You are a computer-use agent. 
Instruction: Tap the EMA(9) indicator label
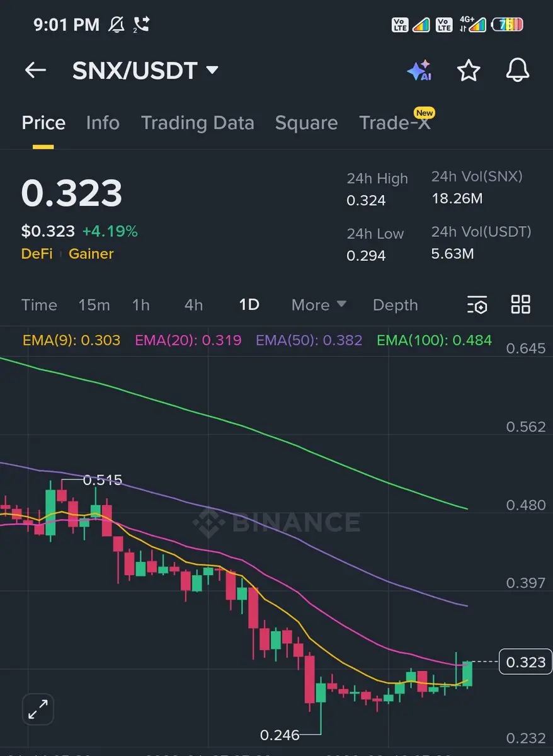[71, 341]
